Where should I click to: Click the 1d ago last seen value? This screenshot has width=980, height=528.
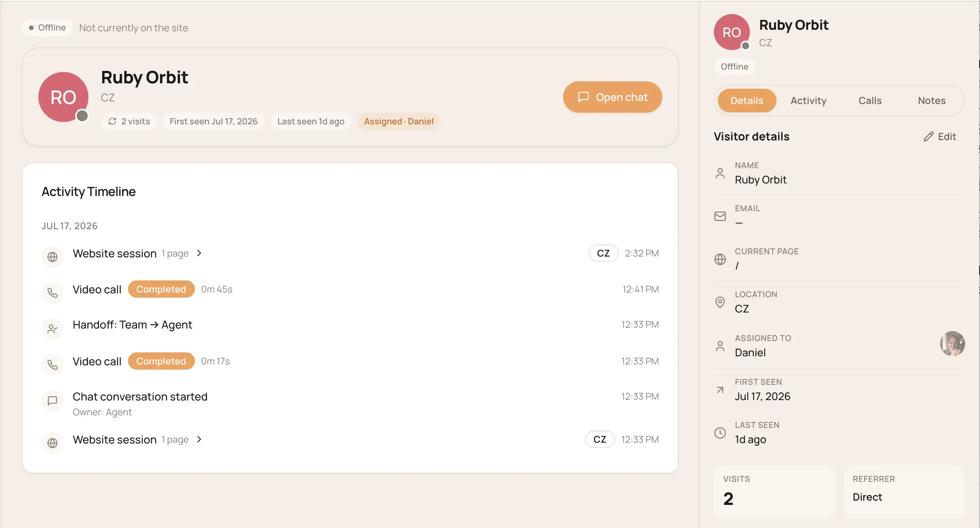tap(750, 439)
